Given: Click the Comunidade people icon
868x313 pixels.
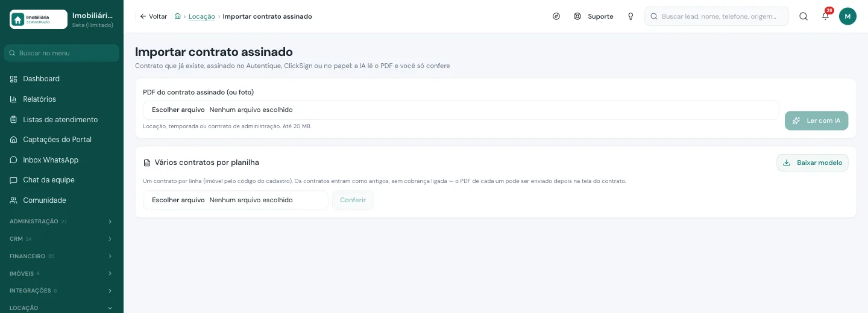Looking at the screenshot, I should point(13,200).
